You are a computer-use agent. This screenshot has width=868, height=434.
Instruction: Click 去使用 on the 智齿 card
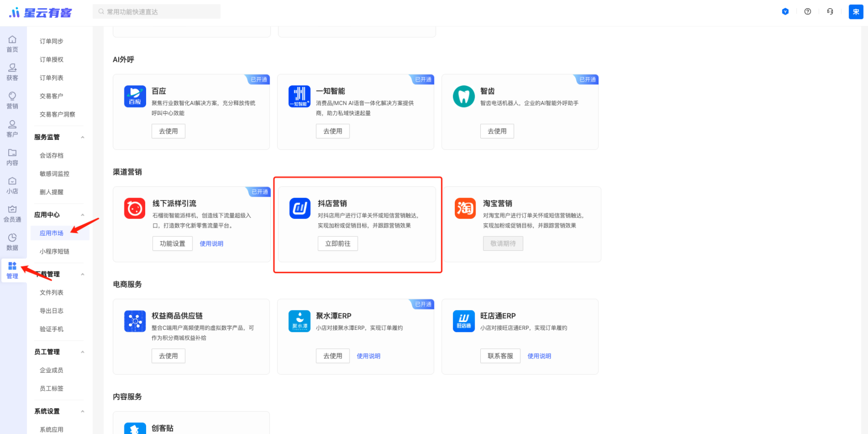[497, 131]
